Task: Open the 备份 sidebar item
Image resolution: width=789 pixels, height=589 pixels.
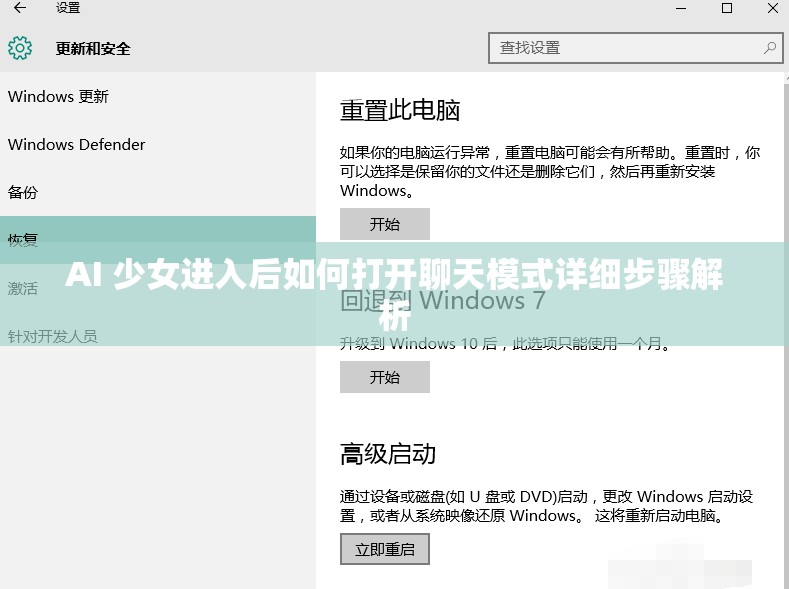Action: [23, 192]
